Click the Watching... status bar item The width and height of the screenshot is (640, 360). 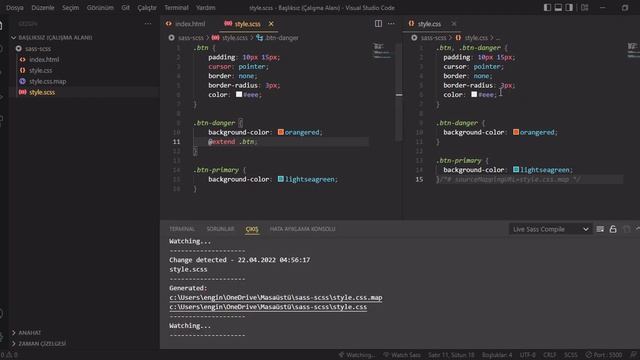pos(356,355)
